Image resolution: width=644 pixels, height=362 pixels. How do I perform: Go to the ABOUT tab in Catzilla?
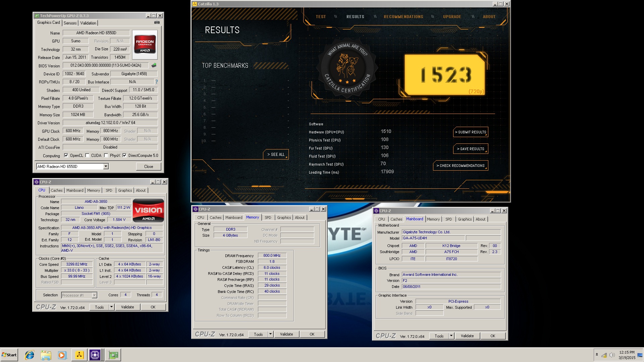tap(489, 17)
